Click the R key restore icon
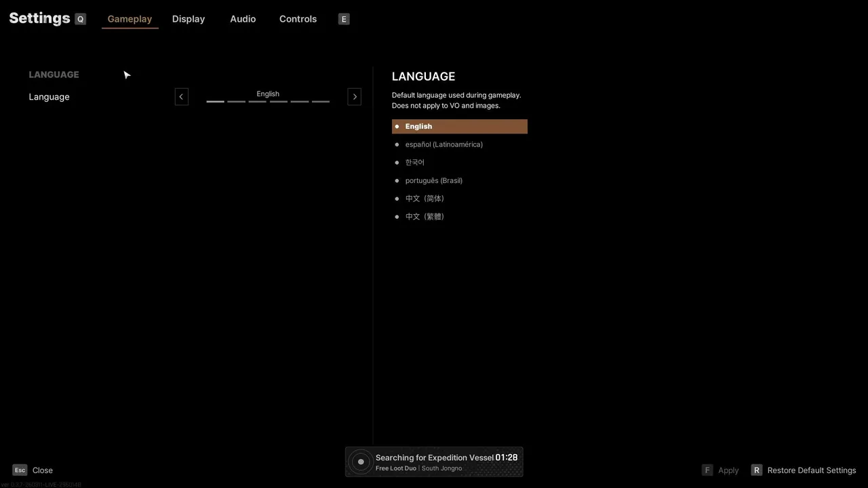Image resolution: width=868 pixels, height=488 pixels. pyautogui.click(x=757, y=470)
